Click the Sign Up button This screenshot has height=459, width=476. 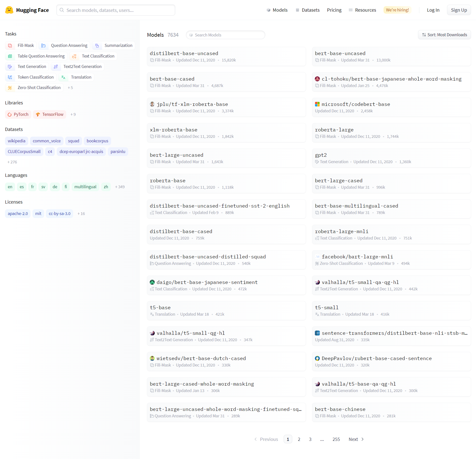click(459, 10)
